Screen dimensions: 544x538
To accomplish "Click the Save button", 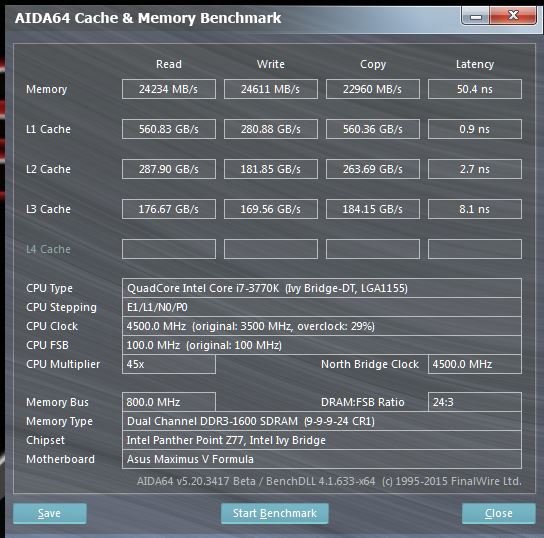I will click(50, 513).
